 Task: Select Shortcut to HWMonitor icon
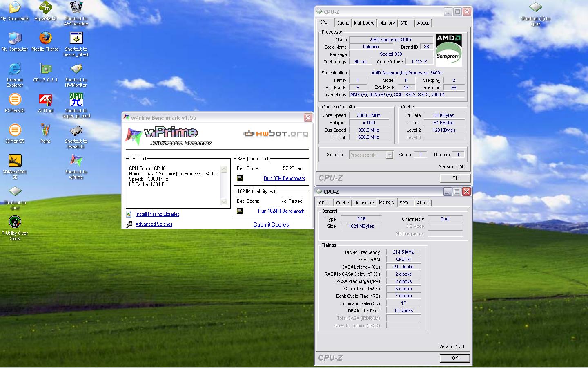click(76, 74)
